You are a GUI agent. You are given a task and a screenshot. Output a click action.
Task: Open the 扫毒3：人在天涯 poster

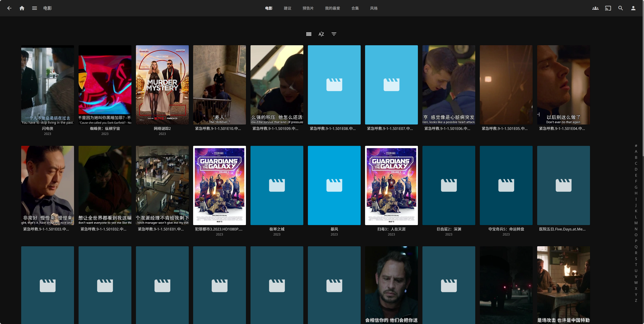391,186
